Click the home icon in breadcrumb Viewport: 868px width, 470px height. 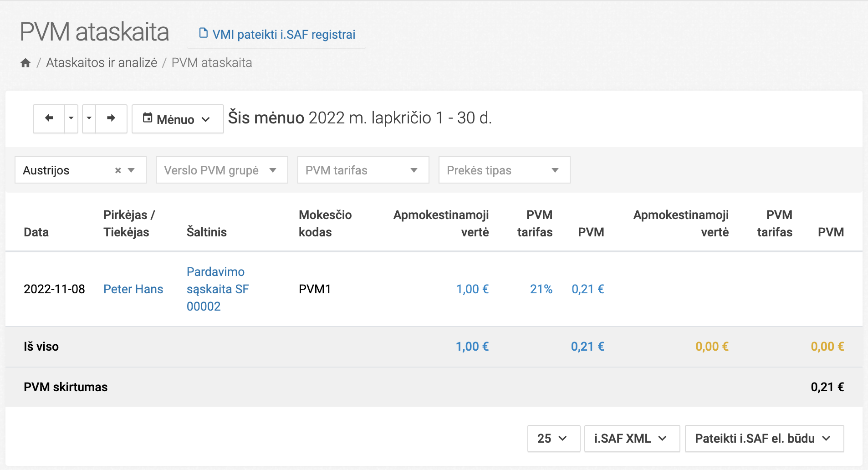pyautogui.click(x=26, y=63)
